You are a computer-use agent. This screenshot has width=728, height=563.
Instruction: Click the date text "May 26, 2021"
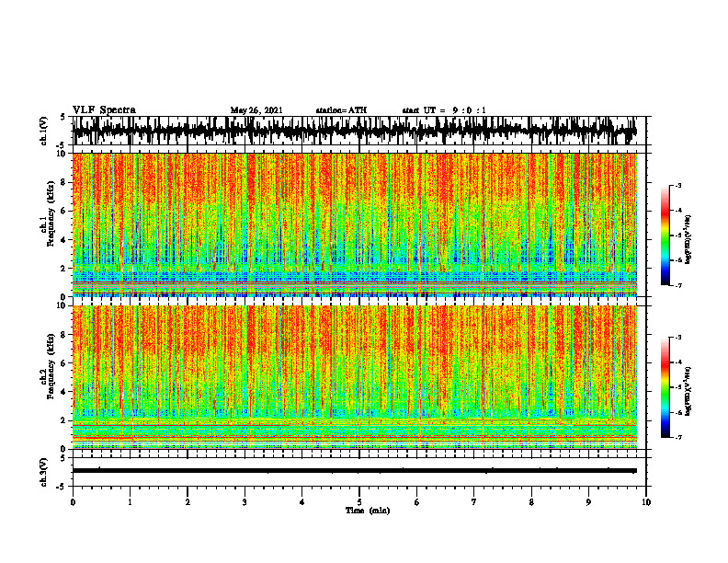[256, 110]
